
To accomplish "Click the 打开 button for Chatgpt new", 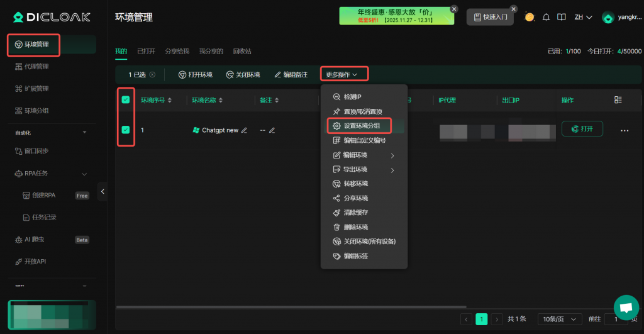I will (582, 129).
